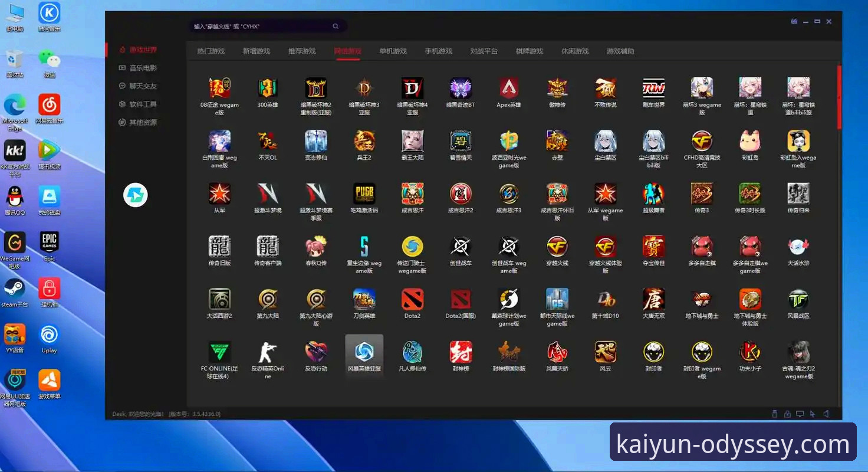Switch to 热门游戏 tab
868x472 pixels.
[x=211, y=51]
